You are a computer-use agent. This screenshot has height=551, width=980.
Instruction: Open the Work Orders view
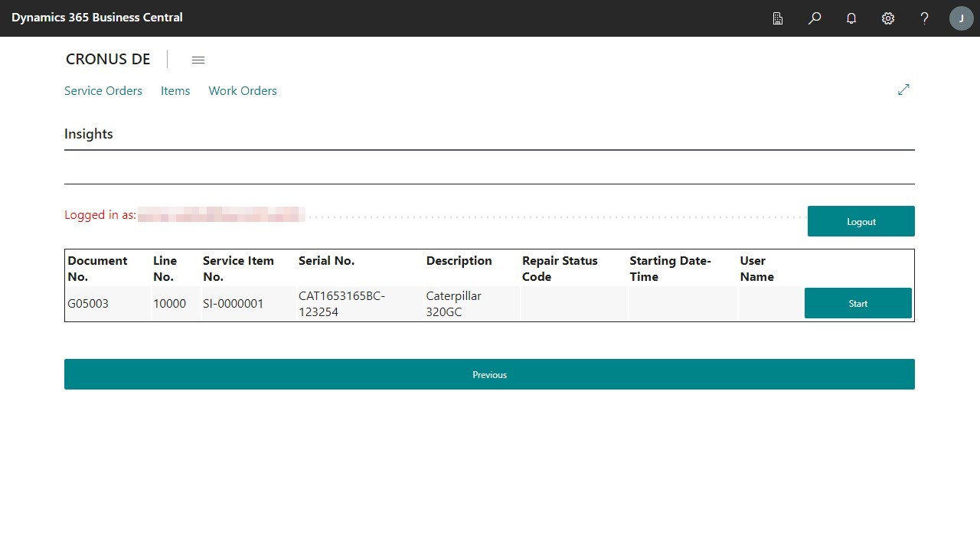click(242, 90)
